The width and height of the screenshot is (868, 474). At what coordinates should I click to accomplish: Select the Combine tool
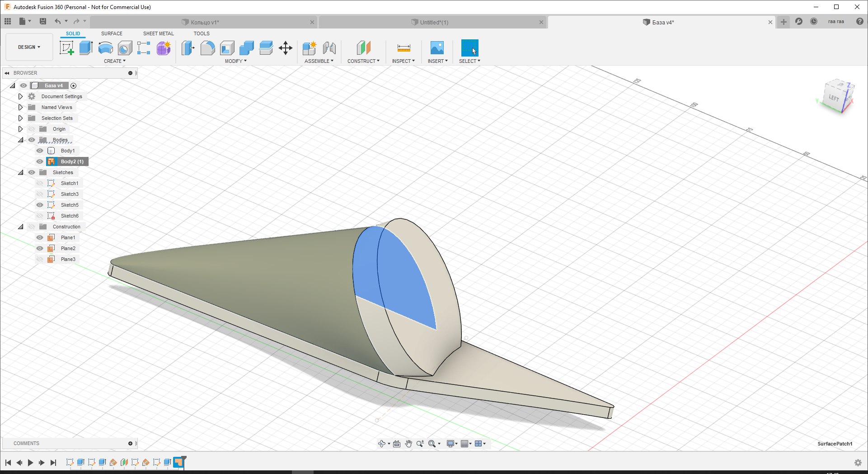click(x=246, y=48)
